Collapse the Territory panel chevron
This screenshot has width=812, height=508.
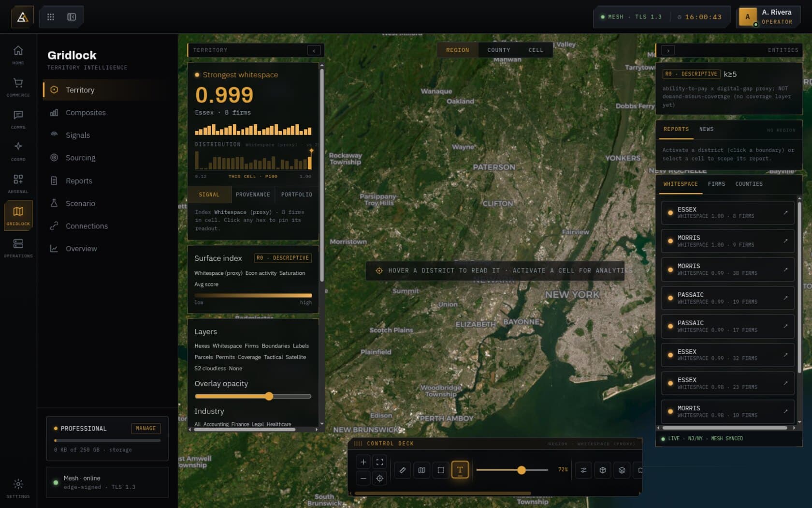click(314, 50)
